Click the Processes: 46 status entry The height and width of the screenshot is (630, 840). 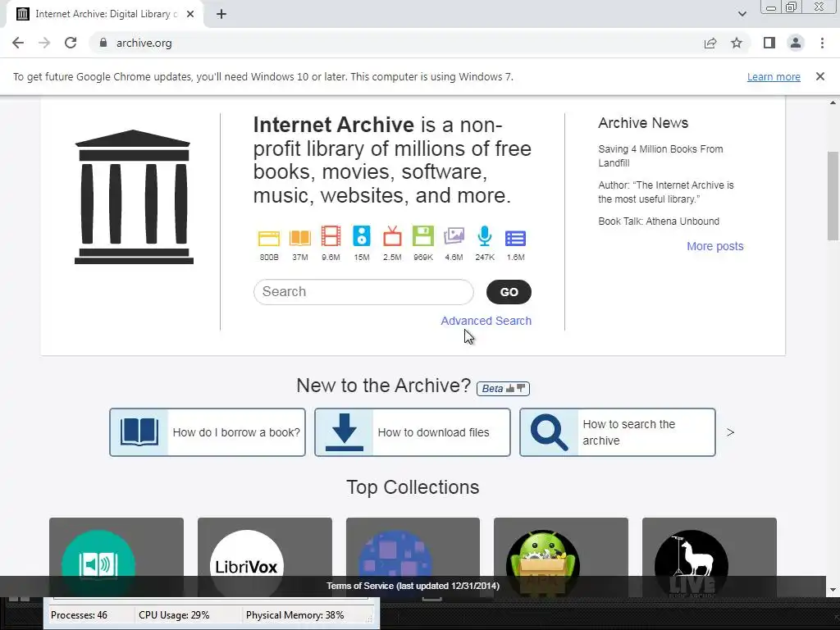(80, 615)
